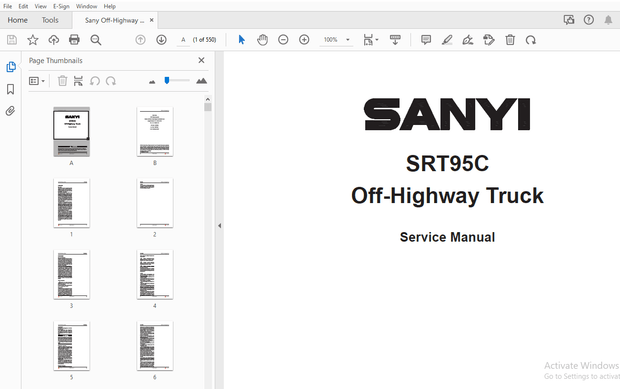Zoom in with the plus button
This screenshot has width=620, height=389.
[304, 40]
